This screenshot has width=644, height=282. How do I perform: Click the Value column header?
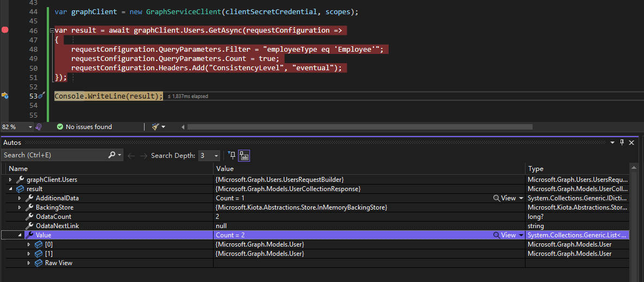coord(224,169)
